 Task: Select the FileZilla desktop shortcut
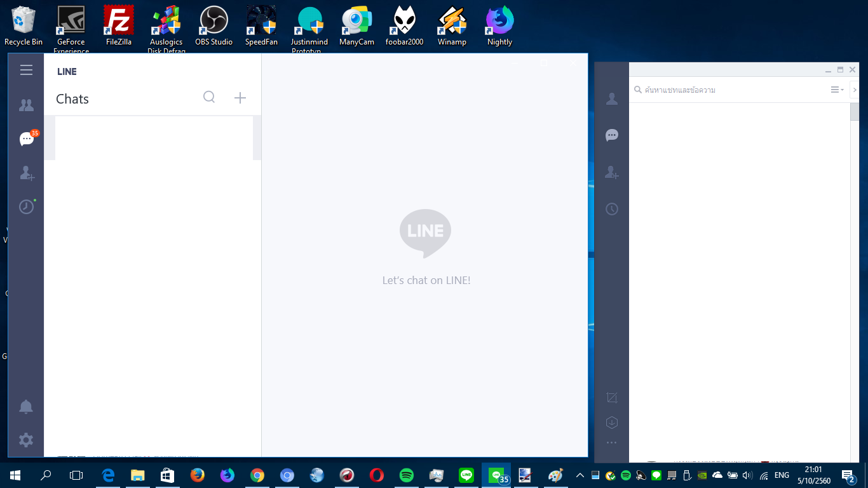(119, 27)
